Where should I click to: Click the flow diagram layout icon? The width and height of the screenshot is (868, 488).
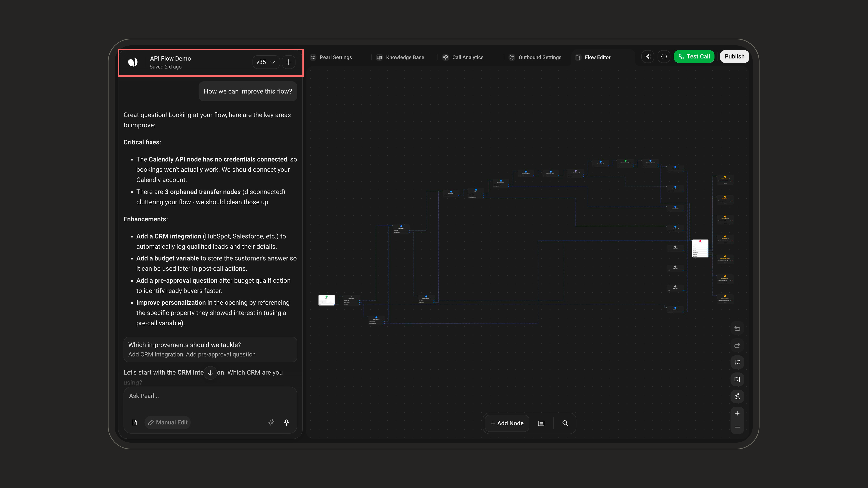click(x=648, y=57)
